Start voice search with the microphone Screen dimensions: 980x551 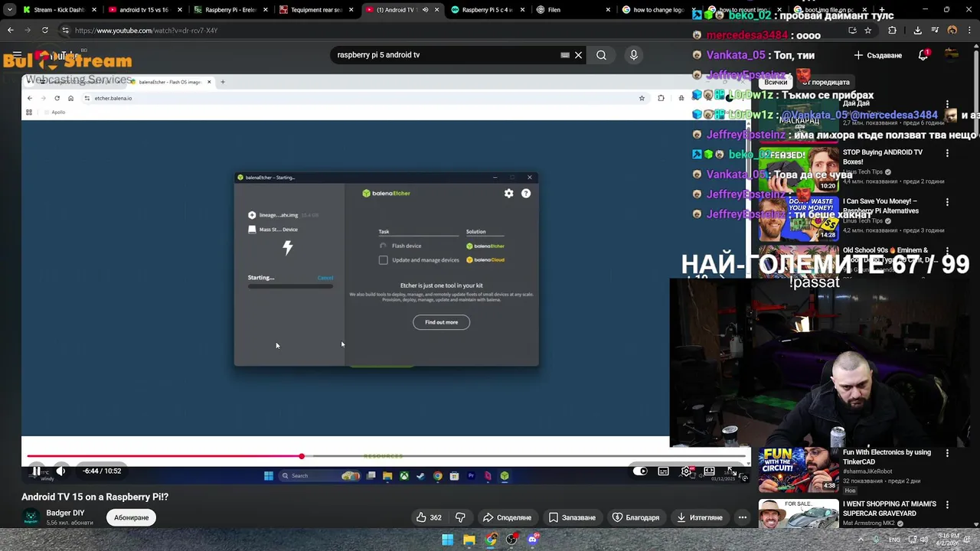point(633,55)
